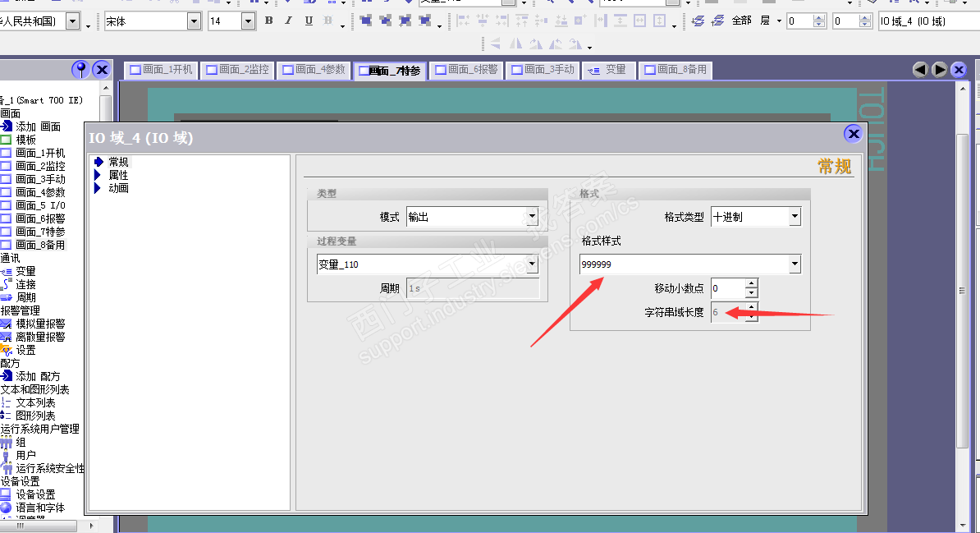Toggle italic text formatting

[288, 21]
